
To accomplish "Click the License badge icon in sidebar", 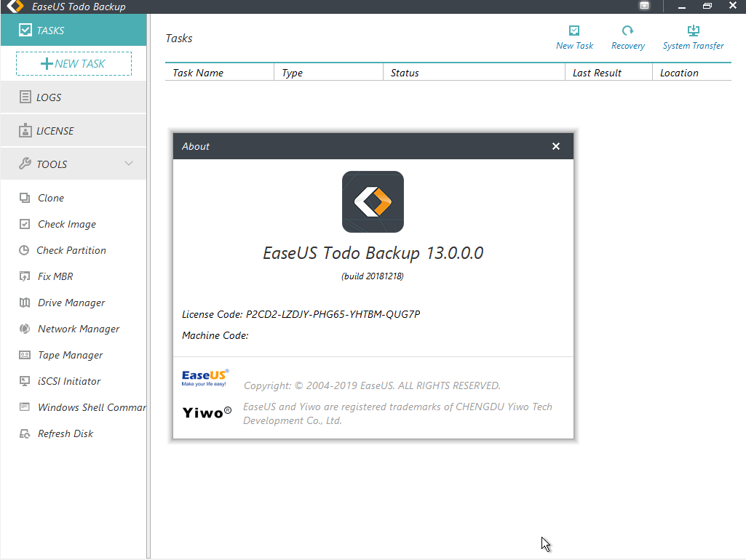I will pos(25,130).
